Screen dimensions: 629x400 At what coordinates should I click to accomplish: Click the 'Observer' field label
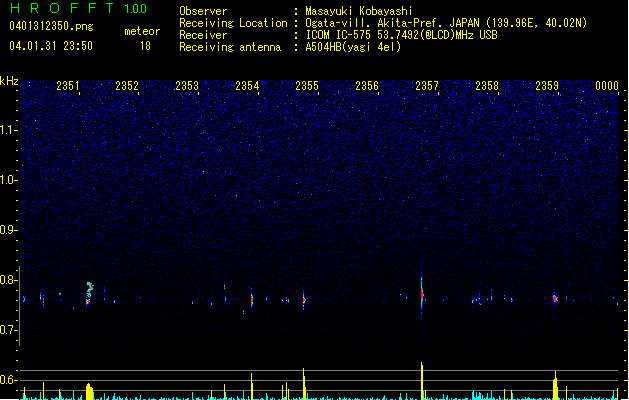(x=203, y=11)
